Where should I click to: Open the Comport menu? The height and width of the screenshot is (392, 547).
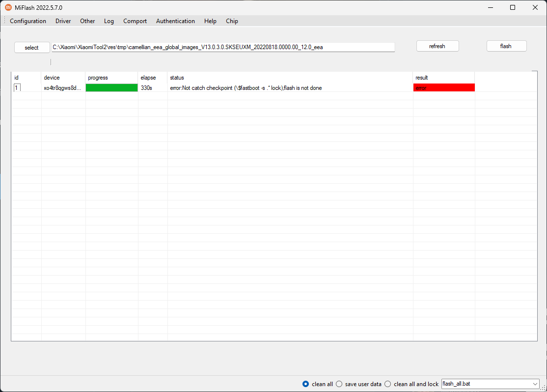pyautogui.click(x=135, y=21)
